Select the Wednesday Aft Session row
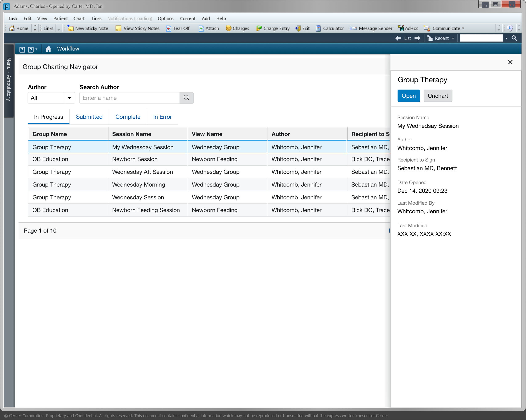 pyautogui.click(x=209, y=172)
